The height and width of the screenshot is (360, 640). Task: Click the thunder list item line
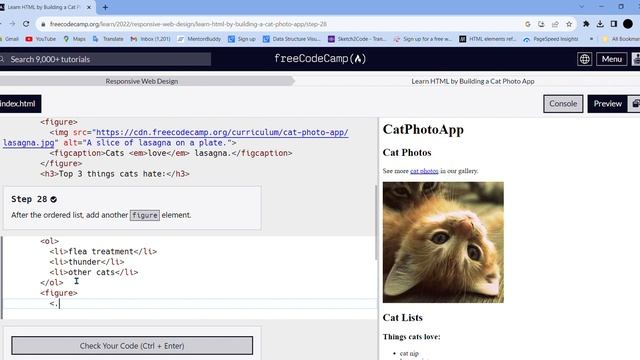(87, 262)
